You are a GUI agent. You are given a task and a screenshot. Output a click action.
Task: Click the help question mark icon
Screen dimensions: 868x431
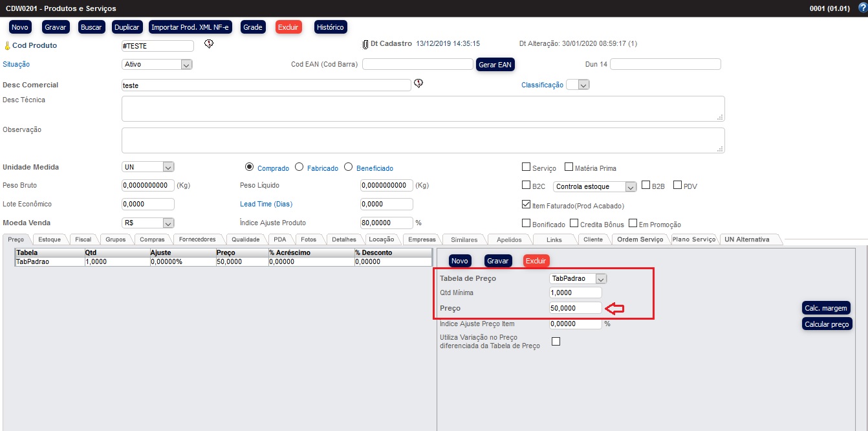click(x=862, y=8)
